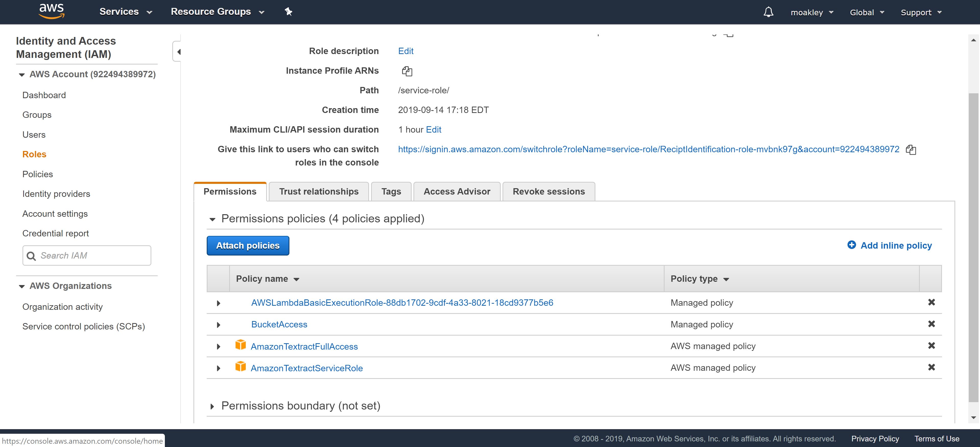Click the AWS logo home icon

(x=51, y=11)
